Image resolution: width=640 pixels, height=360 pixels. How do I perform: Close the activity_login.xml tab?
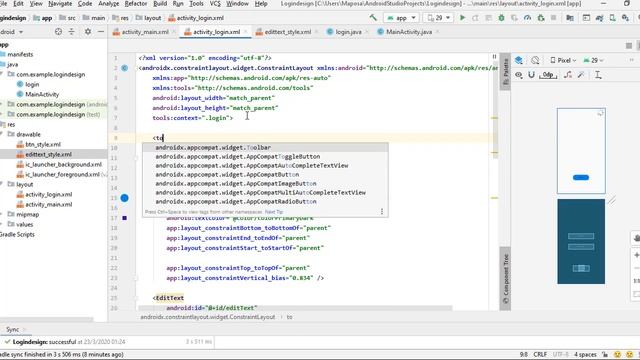coord(246,32)
